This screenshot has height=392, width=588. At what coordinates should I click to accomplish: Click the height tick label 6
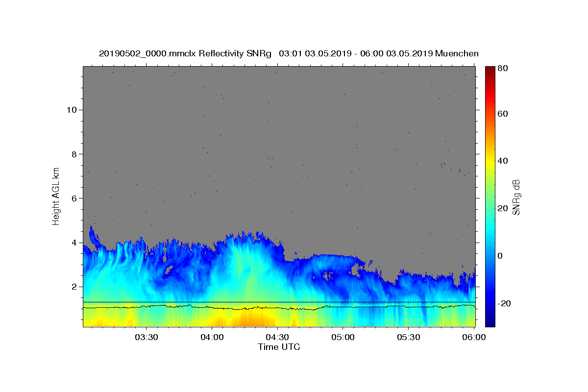click(x=75, y=198)
